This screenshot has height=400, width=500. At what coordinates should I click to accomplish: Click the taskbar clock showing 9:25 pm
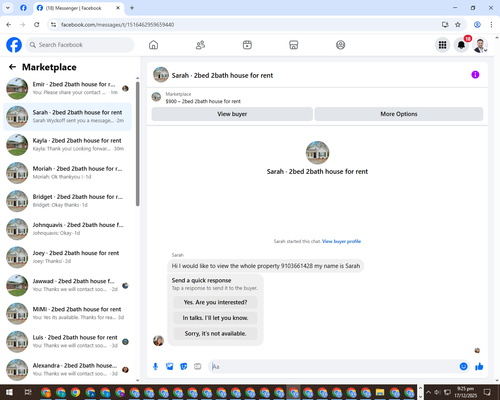(465, 392)
